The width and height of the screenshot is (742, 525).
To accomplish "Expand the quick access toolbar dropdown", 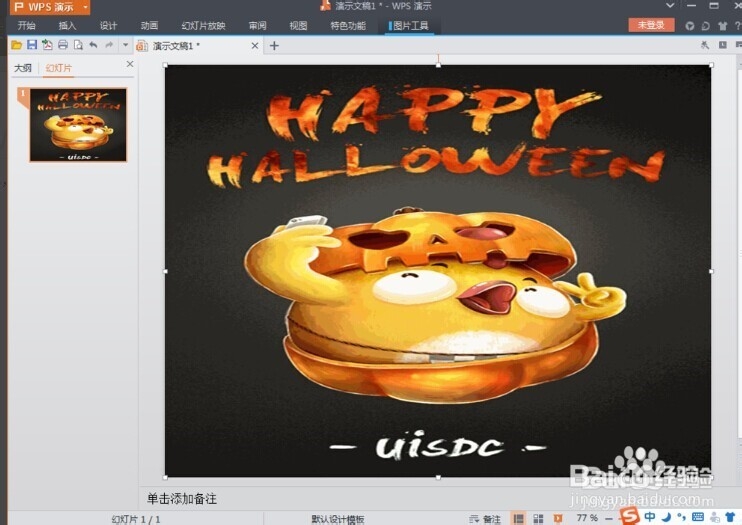I will tap(125, 45).
